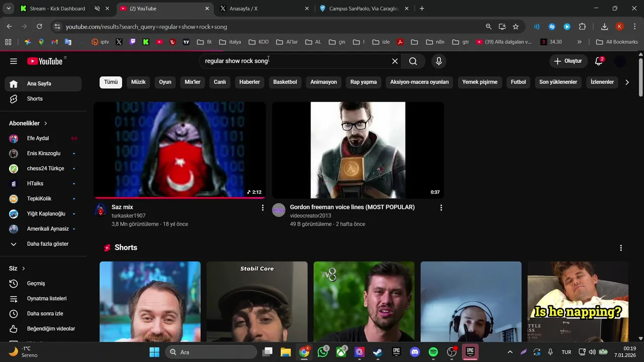The height and width of the screenshot is (362, 644).
Task: Expand the Siz section chevron
Action: pos(23,268)
